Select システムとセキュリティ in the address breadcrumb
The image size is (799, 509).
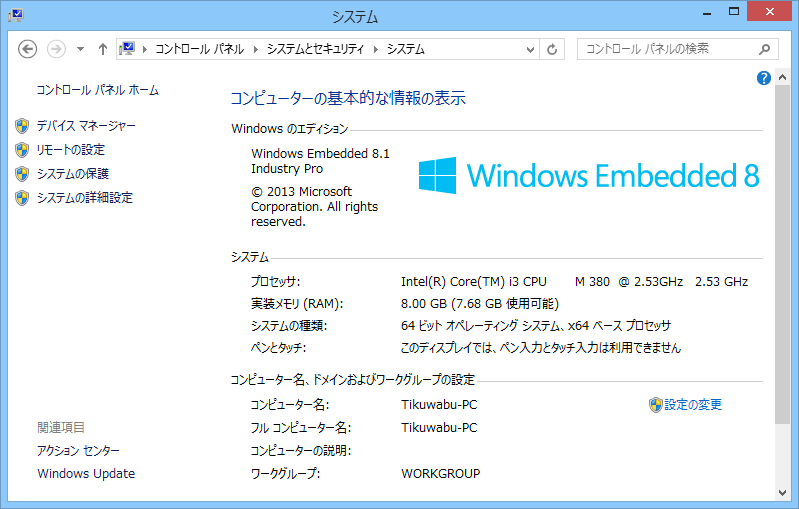pos(315,49)
